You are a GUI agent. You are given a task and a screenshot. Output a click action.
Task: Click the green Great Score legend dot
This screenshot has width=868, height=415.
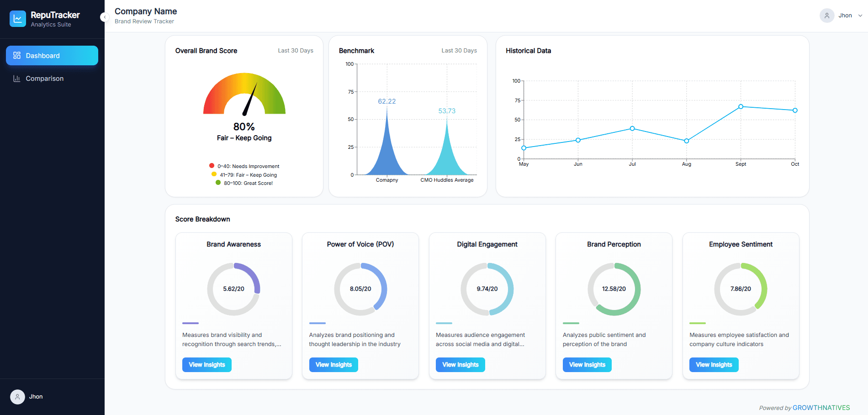(218, 183)
